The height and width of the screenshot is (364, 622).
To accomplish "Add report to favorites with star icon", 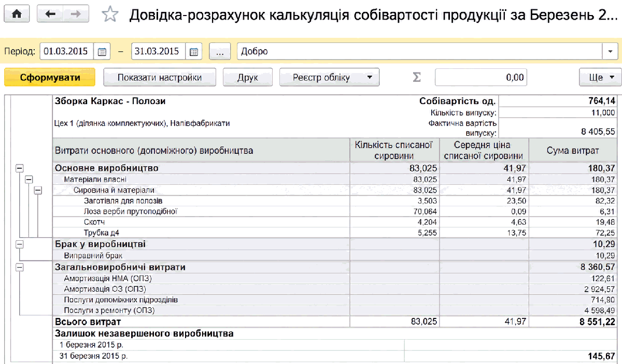I will 110,14.
